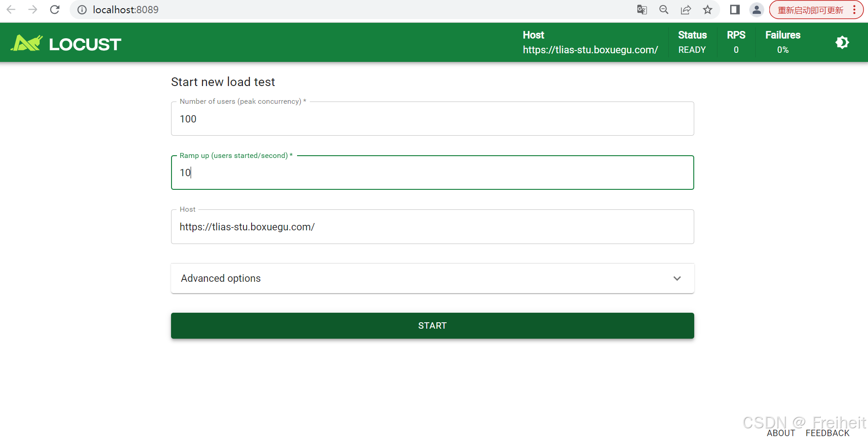Click the browser back arrow
The height and width of the screenshot is (437, 868).
click(11, 10)
